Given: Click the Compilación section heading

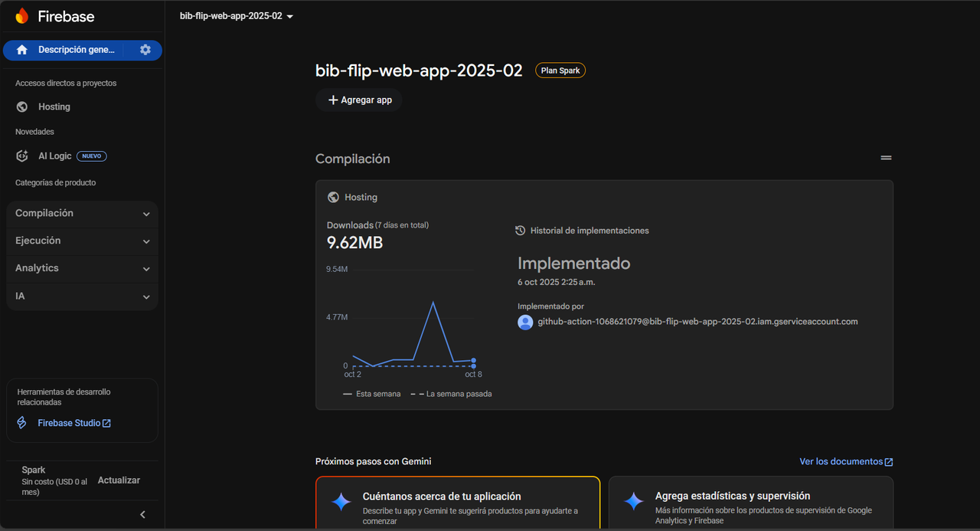Looking at the screenshot, I should point(353,159).
